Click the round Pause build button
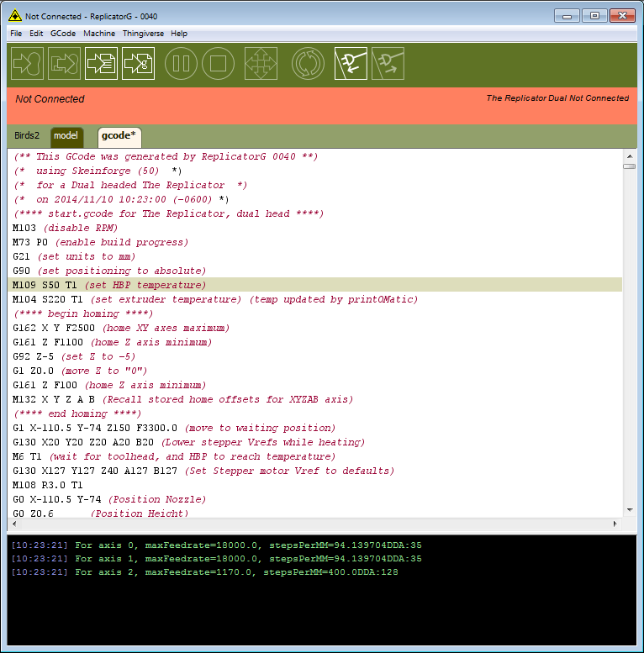 point(181,63)
